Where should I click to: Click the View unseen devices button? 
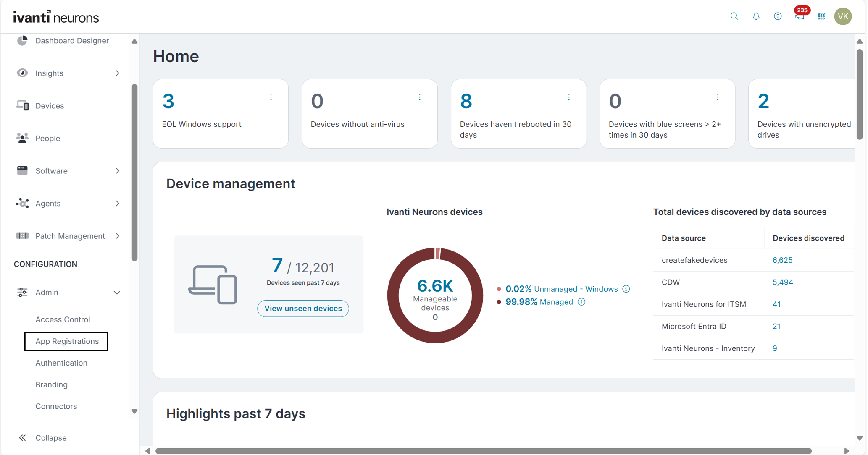pyautogui.click(x=303, y=309)
